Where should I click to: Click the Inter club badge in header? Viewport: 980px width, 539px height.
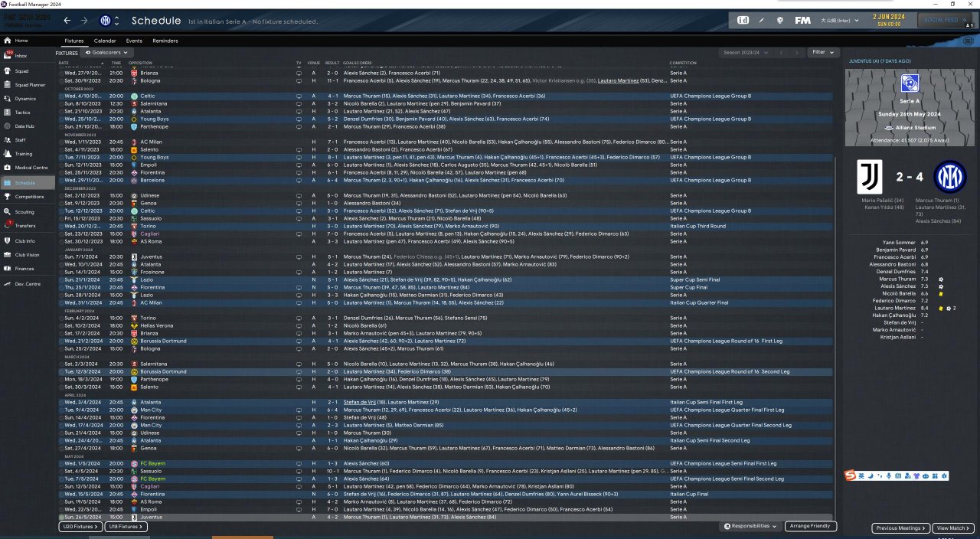(x=105, y=20)
